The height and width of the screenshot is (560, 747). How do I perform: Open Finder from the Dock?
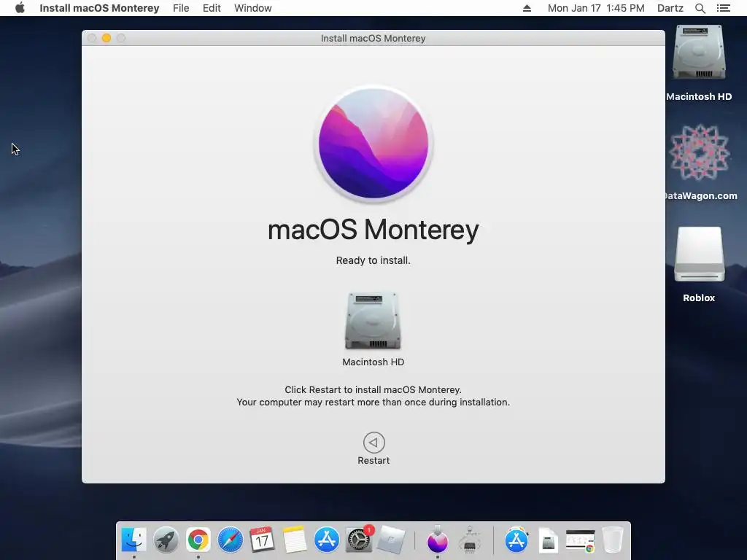(x=134, y=540)
